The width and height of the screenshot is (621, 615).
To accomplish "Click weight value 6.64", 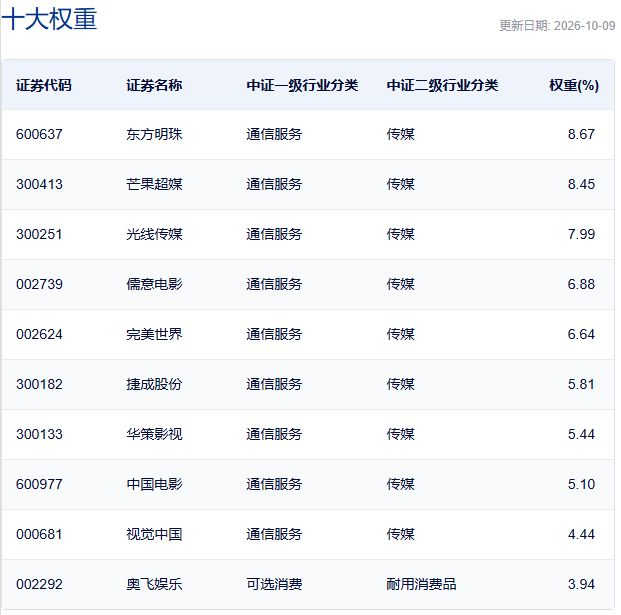I will tap(581, 334).
